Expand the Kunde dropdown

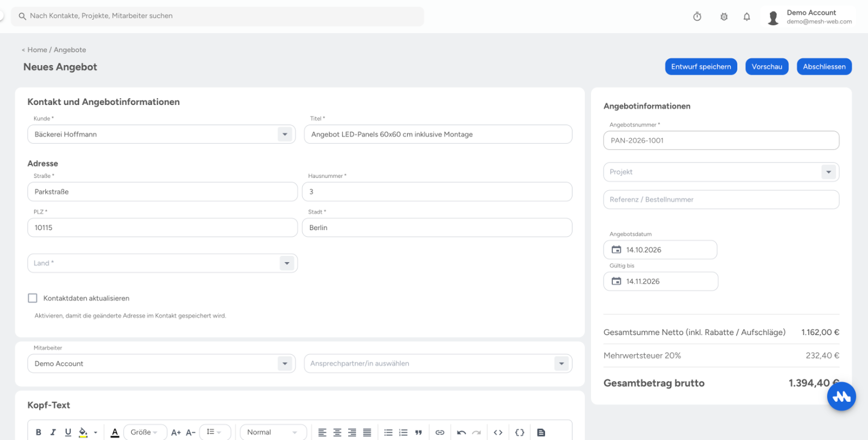(x=285, y=134)
